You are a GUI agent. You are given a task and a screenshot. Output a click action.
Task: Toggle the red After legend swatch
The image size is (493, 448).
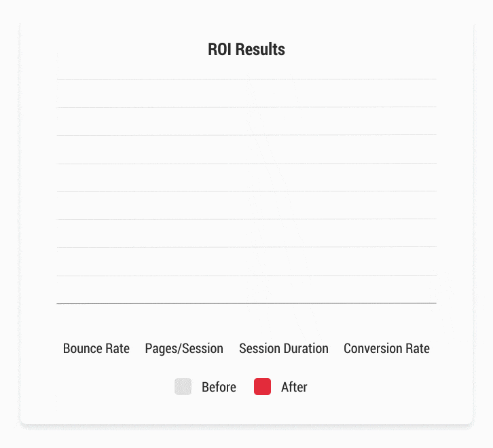pos(262,386)
